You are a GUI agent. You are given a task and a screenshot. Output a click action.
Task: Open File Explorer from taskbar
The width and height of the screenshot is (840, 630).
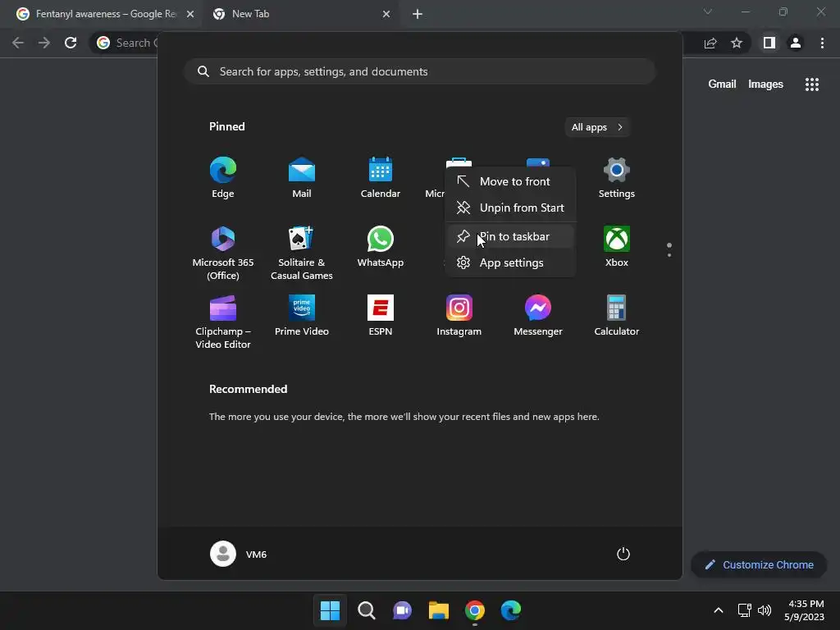(439, 610)
